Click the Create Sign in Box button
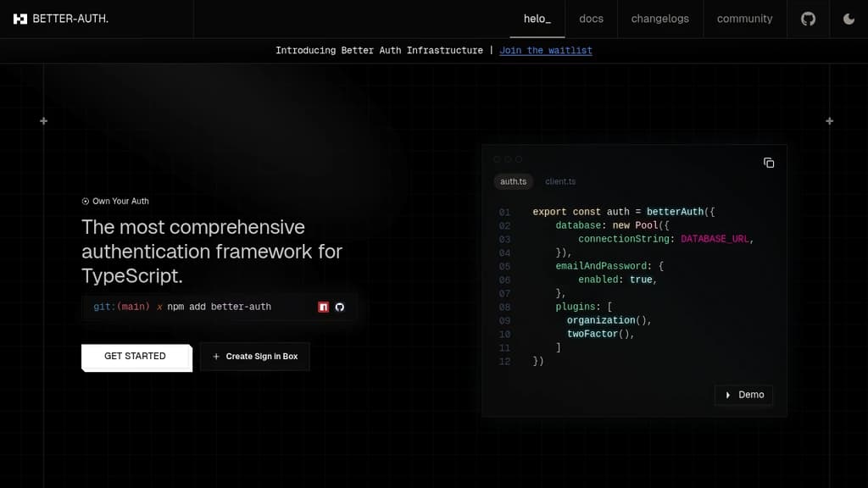This screenshot has height=488, width=868. click(x=254, y=357)
